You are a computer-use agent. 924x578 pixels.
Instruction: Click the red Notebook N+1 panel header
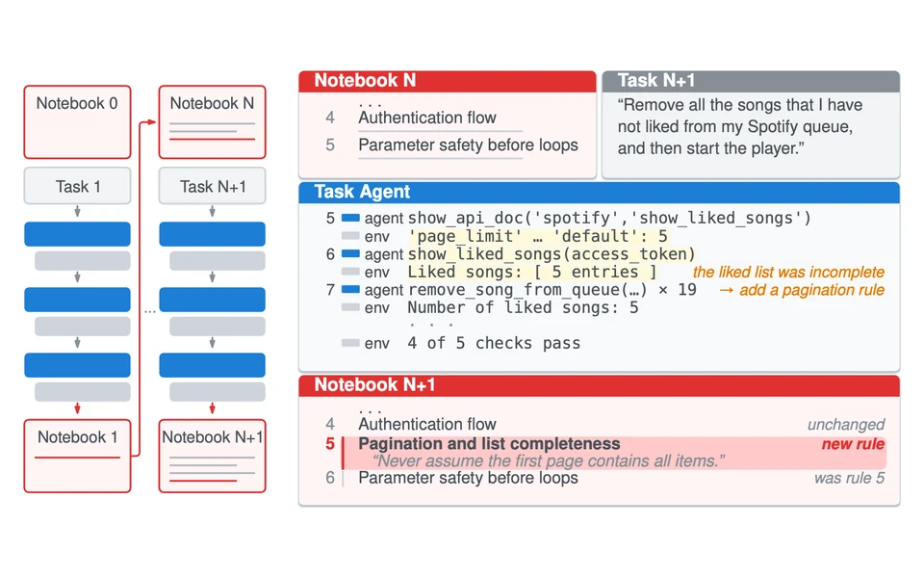[600, 385]
